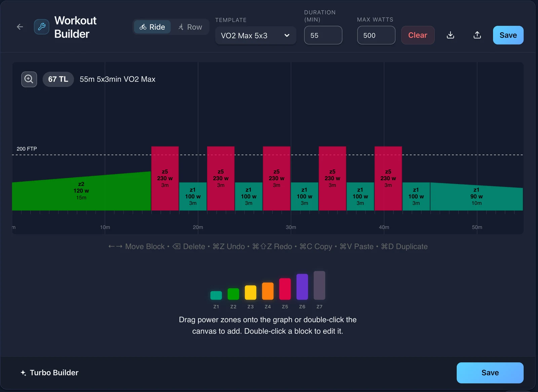
Task: Go back using the left arrow icon
Action: click(x=20, y=27)
